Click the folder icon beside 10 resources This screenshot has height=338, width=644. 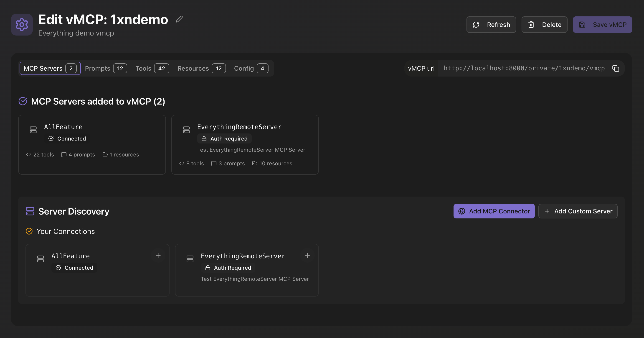pos(255,163)
